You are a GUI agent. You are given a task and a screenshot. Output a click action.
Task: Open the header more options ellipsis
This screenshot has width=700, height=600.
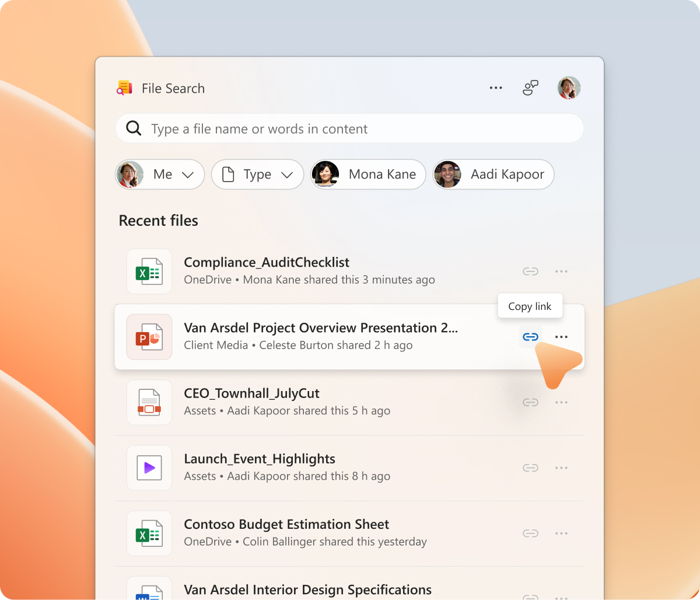(x=496, y=88)
